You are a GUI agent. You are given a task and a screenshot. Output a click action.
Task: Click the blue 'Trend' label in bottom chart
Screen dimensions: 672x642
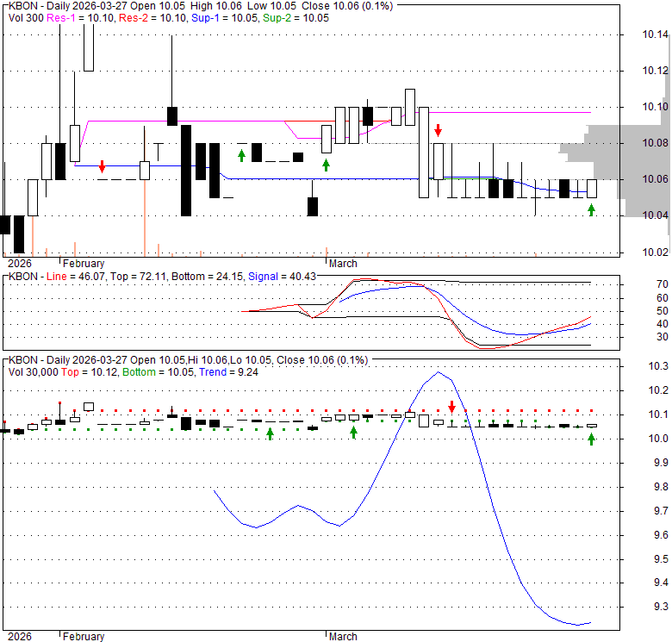pyautogui.click(x=213, y=372)
